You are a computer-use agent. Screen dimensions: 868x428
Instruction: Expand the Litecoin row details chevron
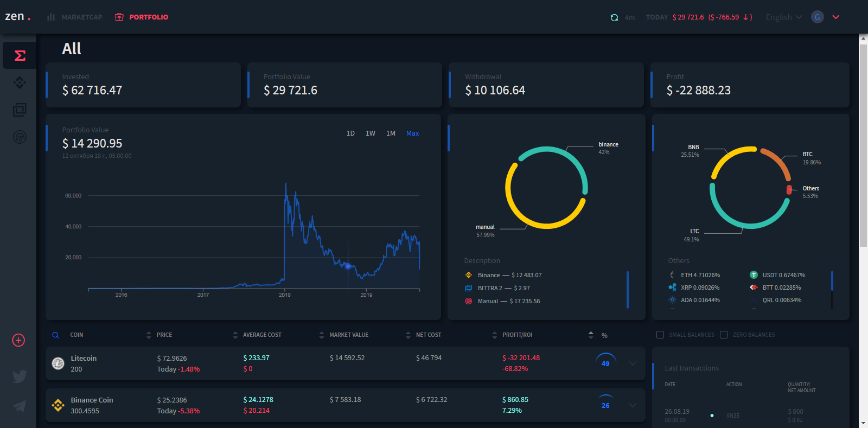coord(633,363)
